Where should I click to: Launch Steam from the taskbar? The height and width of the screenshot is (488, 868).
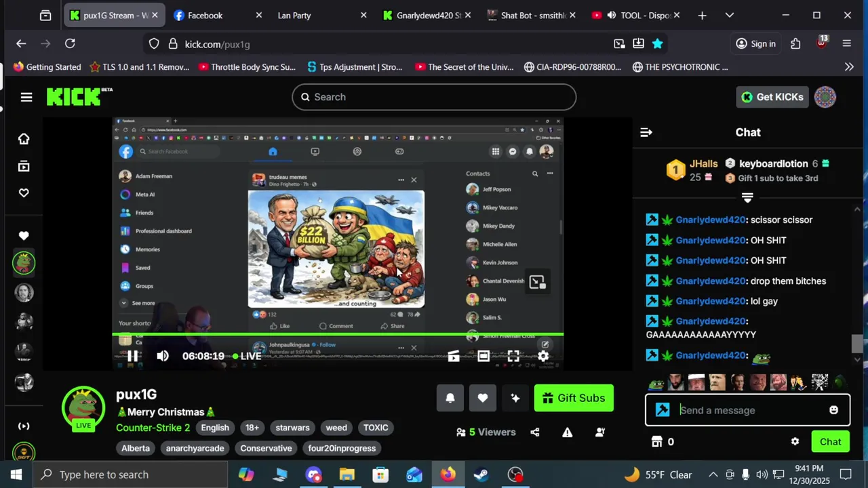481,474
